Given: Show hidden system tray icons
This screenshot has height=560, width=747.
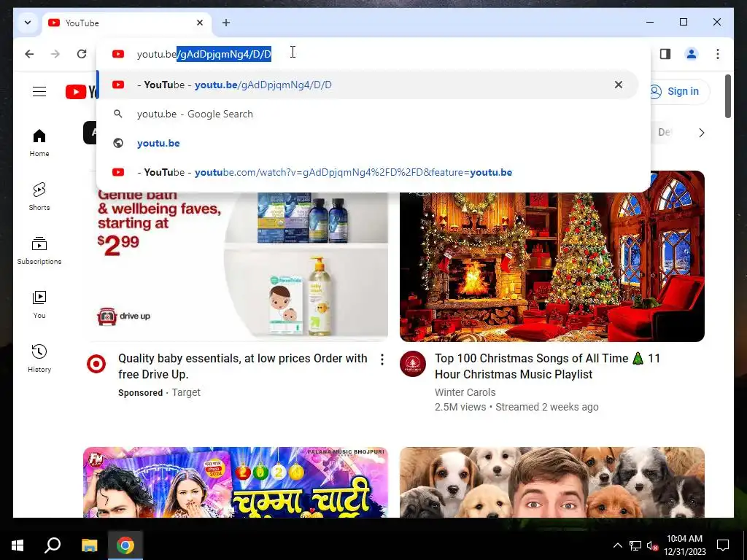Looking at the screenshot, I should point(617,545).
